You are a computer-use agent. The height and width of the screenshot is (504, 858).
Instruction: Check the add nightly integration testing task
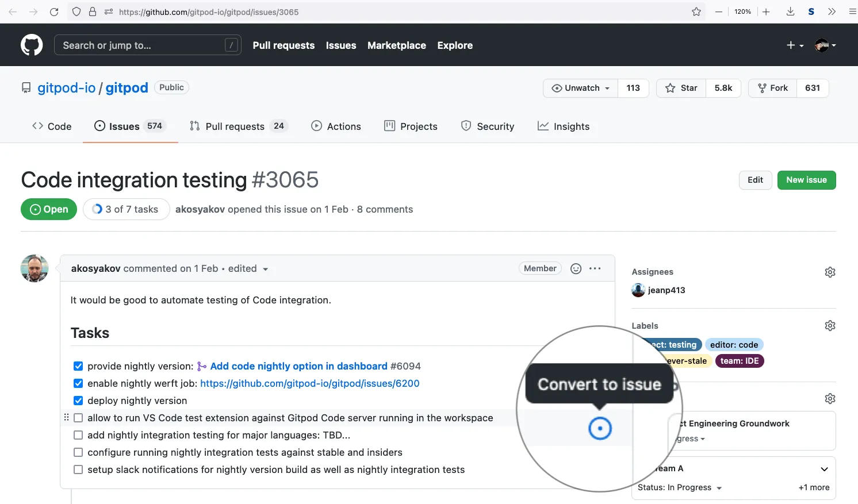click(x=78, y=435)
